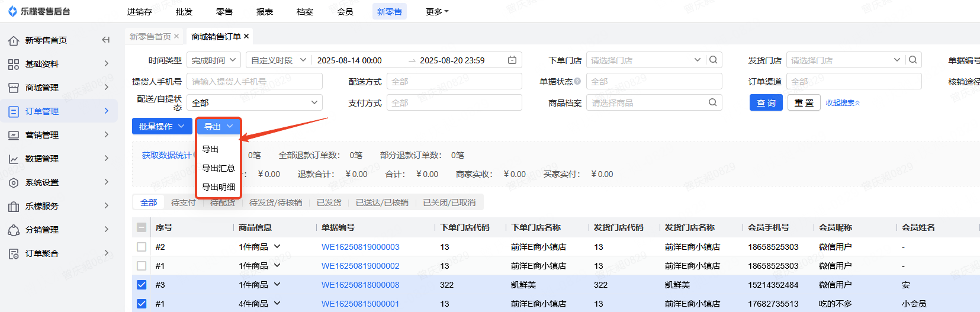The width and height of the screenshot is (980, 312).
Task: Click the 基础资料 grid icon
Action: (14, 64)
